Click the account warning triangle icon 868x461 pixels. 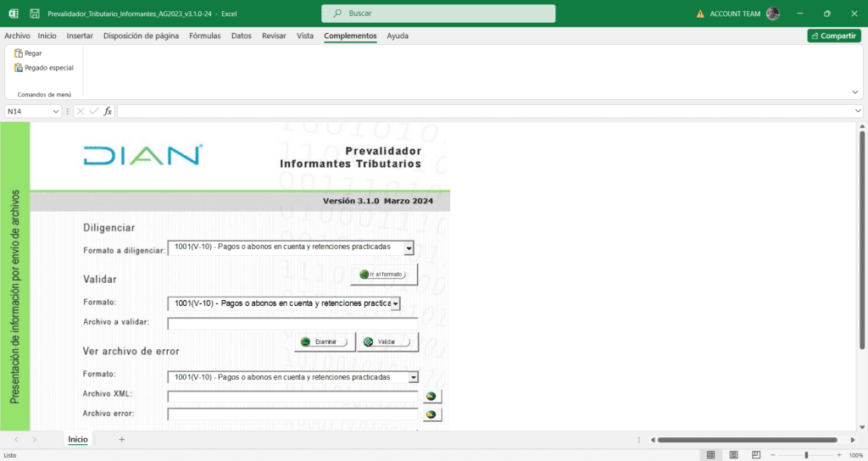(700, 14)
